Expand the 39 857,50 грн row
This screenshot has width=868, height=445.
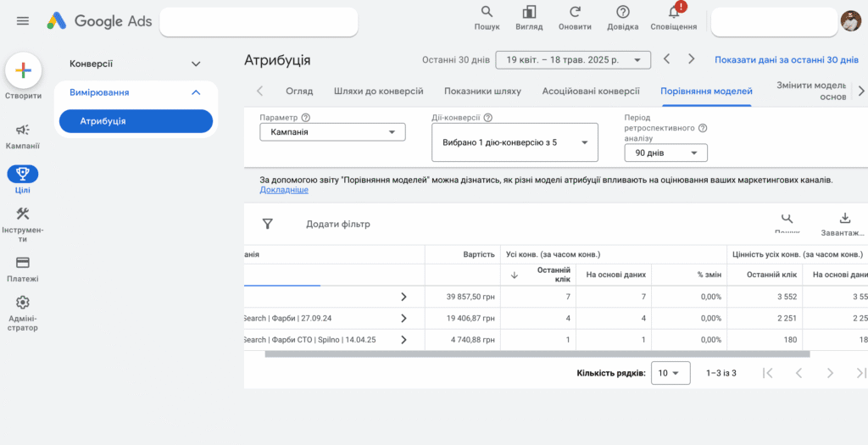click(x=403, y=297)
